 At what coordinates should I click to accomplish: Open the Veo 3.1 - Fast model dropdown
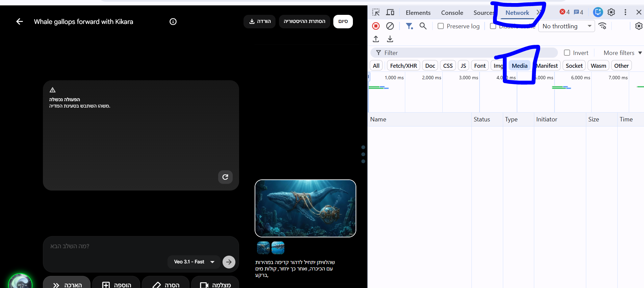point(194,262)
